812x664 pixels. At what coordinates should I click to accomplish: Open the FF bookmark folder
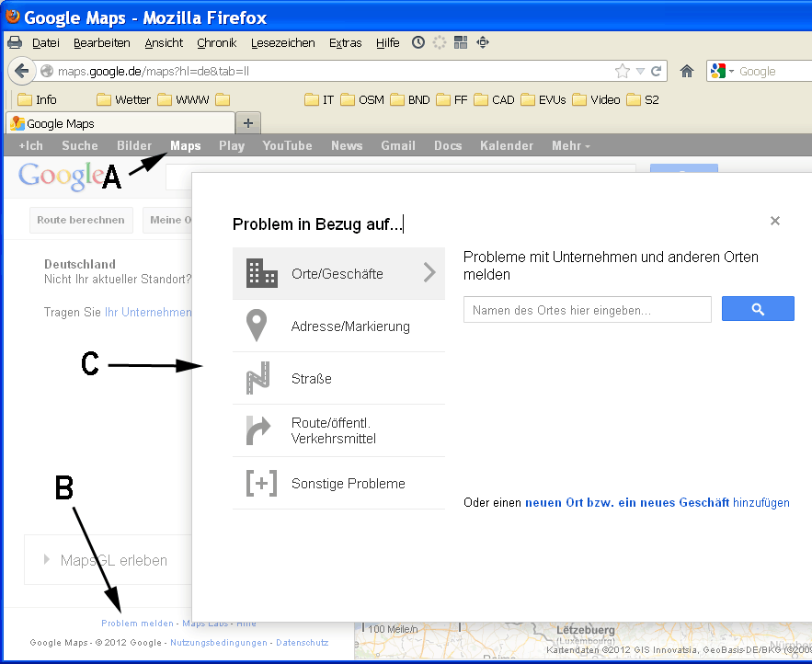click(452, 99)
